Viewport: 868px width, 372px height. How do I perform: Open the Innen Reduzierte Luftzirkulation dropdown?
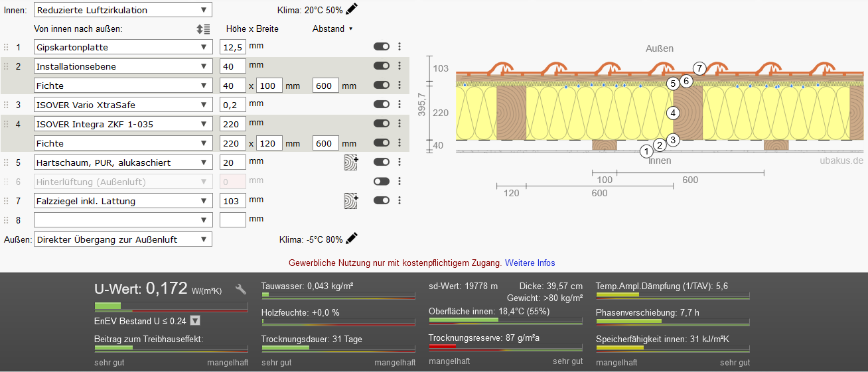[x=123, y=10]
